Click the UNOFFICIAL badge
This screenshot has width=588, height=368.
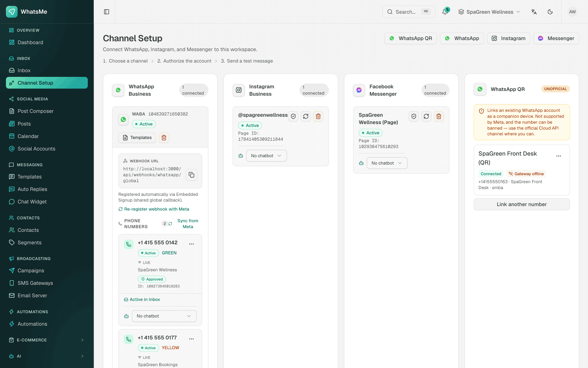pyautogui.click(x=555, y=89)
